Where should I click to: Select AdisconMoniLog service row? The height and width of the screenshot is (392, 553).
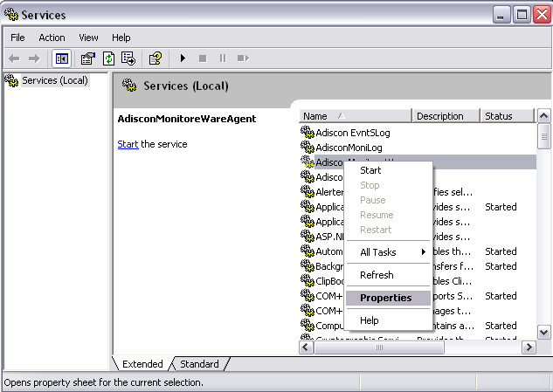418,148
